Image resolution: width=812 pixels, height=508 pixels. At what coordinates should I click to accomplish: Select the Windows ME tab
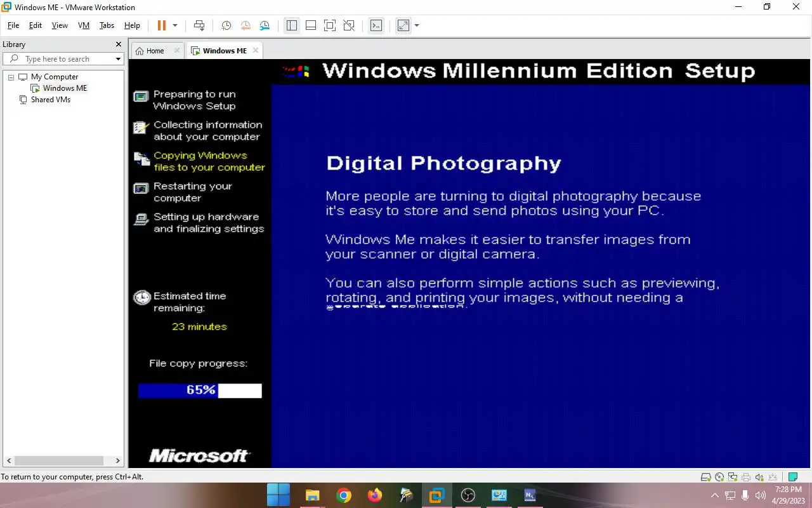point(225,51)
